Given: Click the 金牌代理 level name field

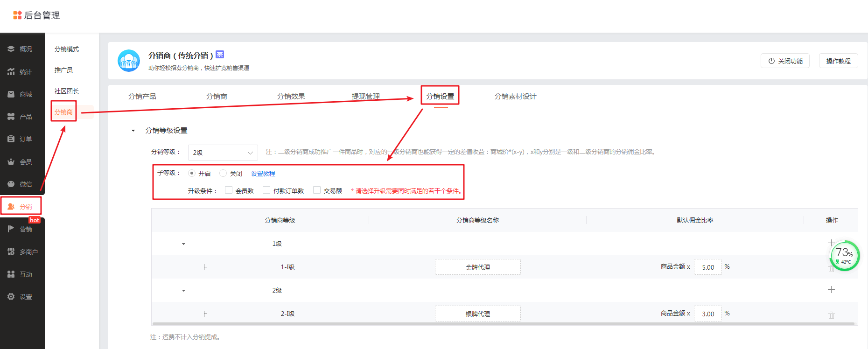Looking at the screenshot, I should tap(477, 267).
